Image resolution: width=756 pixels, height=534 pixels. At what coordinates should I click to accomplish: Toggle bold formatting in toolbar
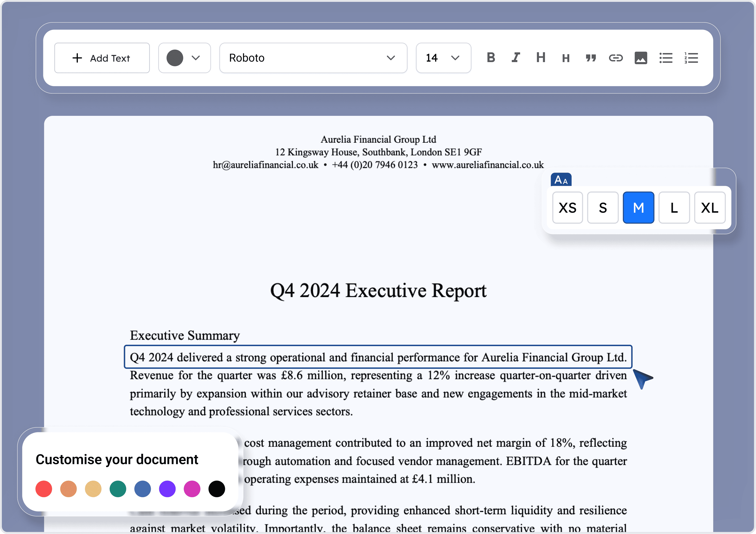coord(491,58)
